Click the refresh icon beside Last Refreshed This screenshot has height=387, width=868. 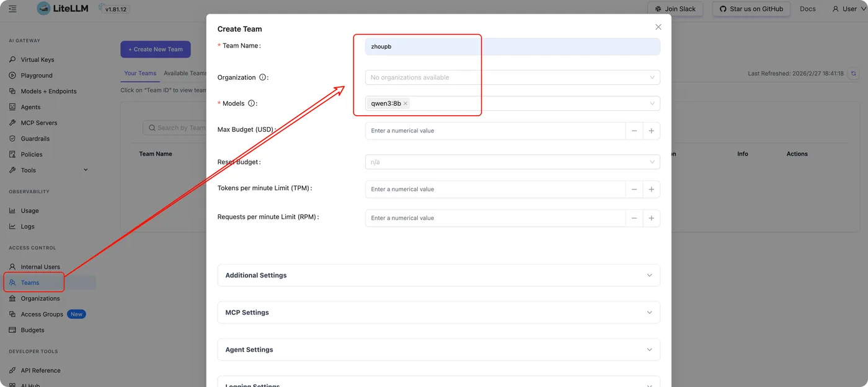point(854,73)
